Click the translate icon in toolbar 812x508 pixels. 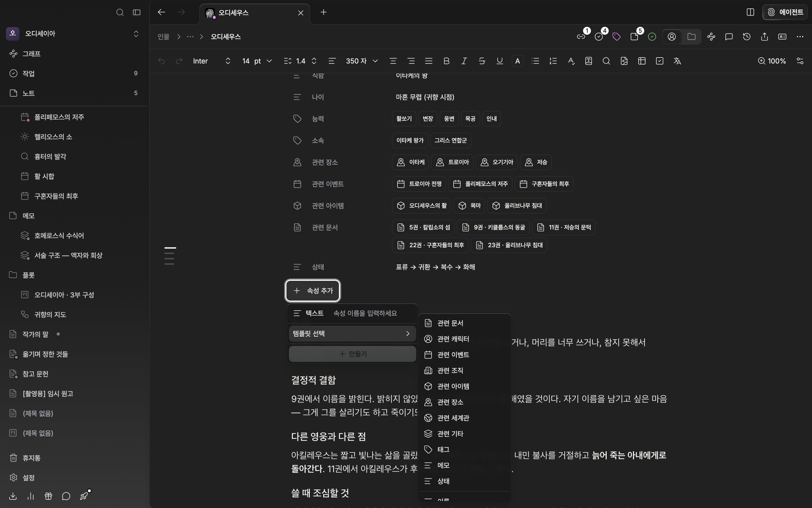(x=677, y=61)
